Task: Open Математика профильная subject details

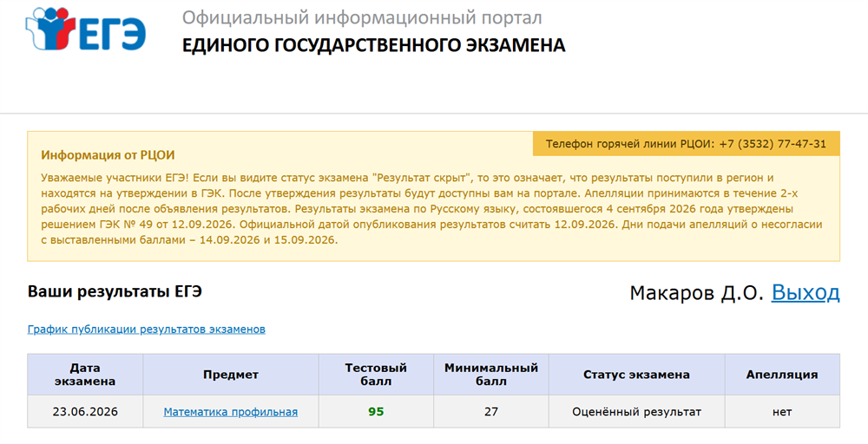Action: [x=230, y=412]
